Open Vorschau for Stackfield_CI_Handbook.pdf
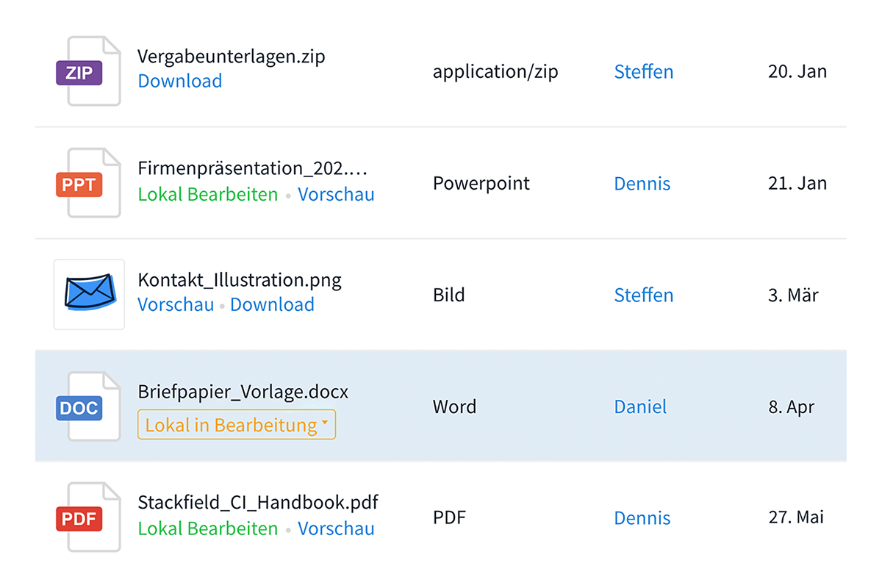Screen dimensions: 882x588 (336, 528)
